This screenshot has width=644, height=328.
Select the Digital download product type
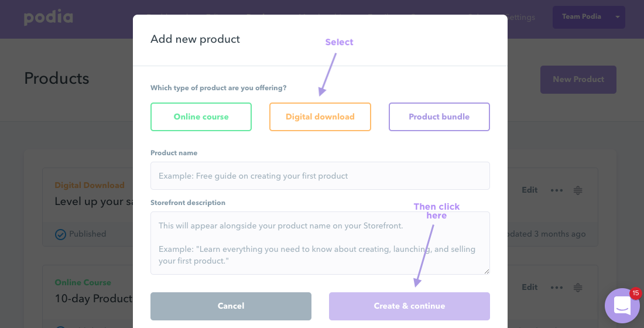(320, 117)
